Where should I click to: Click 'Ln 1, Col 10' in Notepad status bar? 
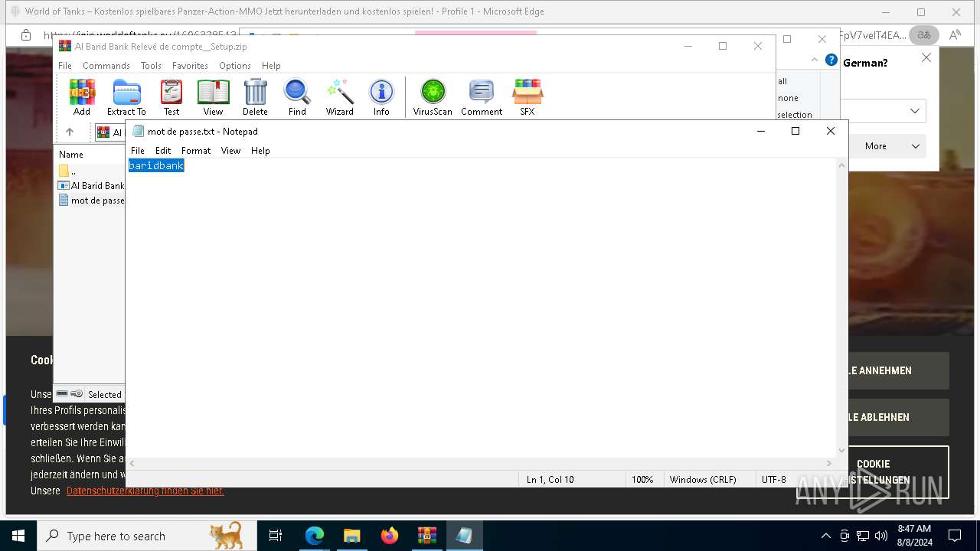[550, 480]
